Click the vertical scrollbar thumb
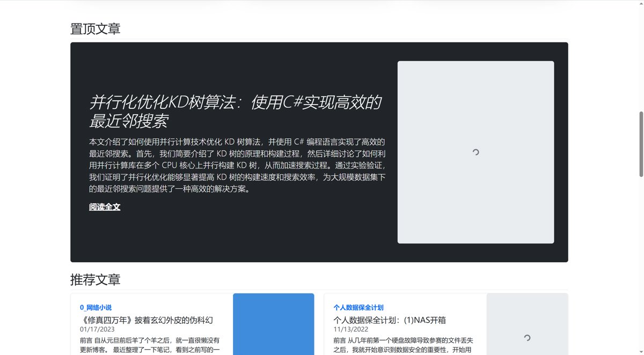Image resolution: width=644 pixels, height=355 pixels. coord(641,144)
